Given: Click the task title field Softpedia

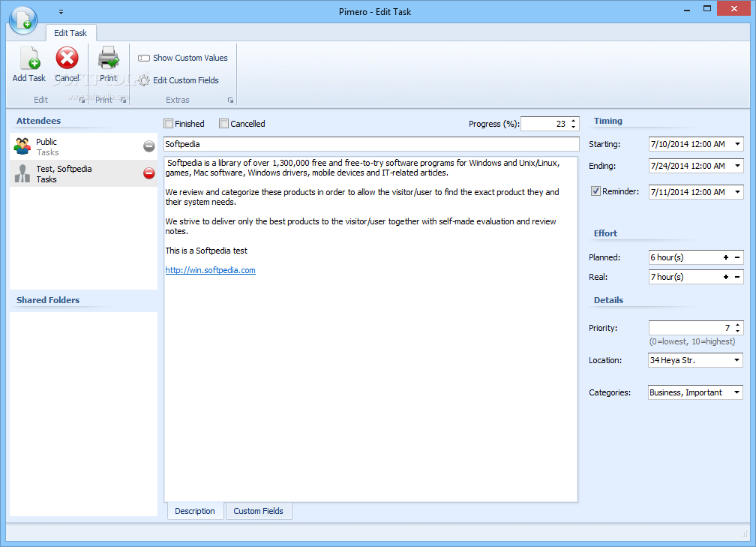Looking at the screenshot, I should pos(371,144).
